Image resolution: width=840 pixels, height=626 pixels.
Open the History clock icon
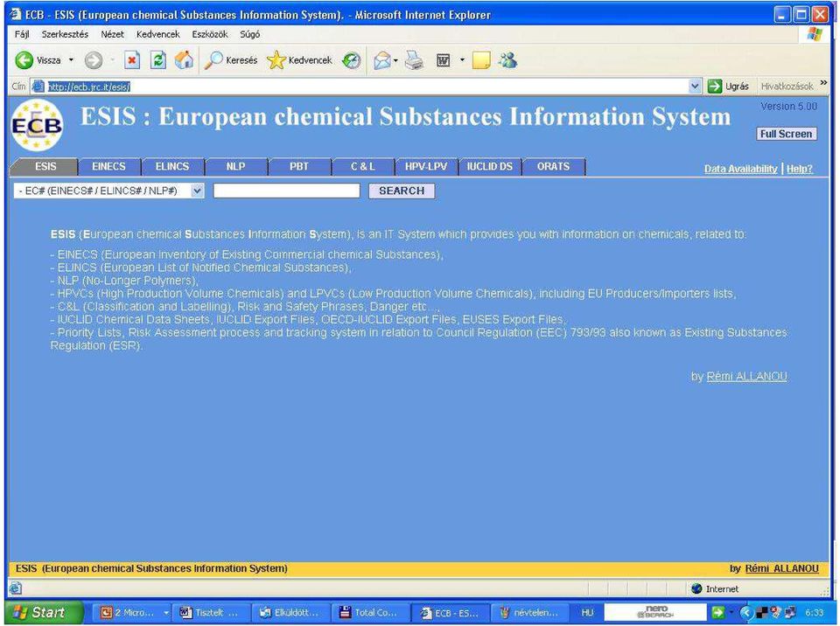[352, 60]
